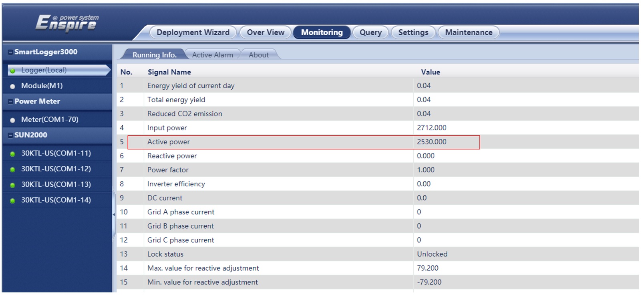Select the DC current row
The image size is (644, 296).
[377, 198]
